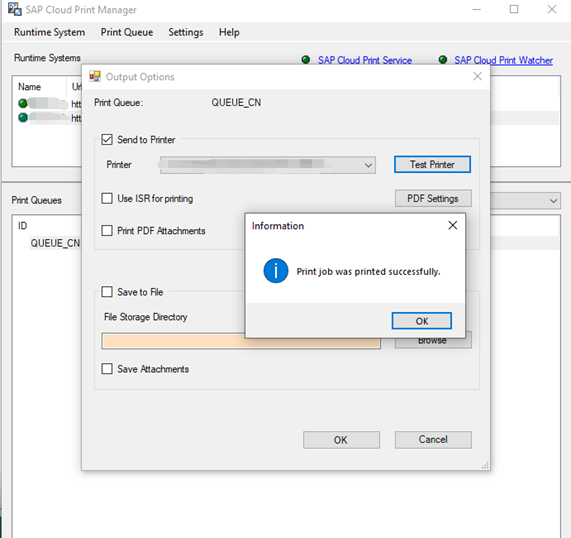Enable Print PDF Attachments checkbox
571x538 pixels.
(107, 231)
